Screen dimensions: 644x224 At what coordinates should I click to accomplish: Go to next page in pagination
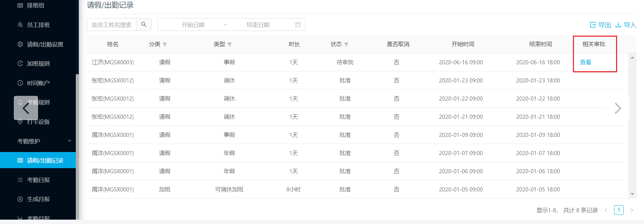point(632,210)
